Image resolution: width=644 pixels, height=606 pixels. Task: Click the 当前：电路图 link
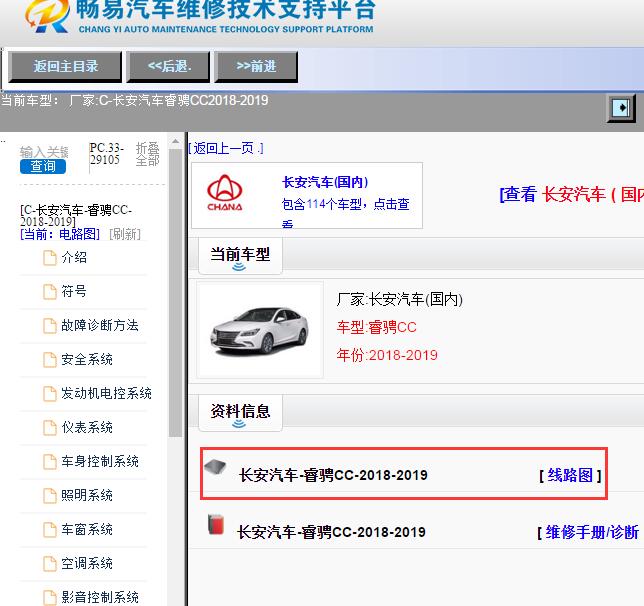pyautogui.click(x=60, y=234)
